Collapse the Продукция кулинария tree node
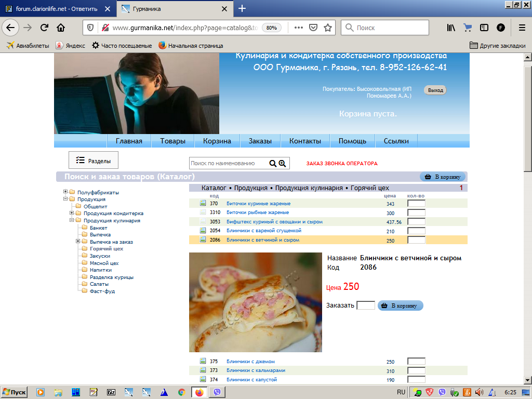532x399 pixels. pos(72,220)
